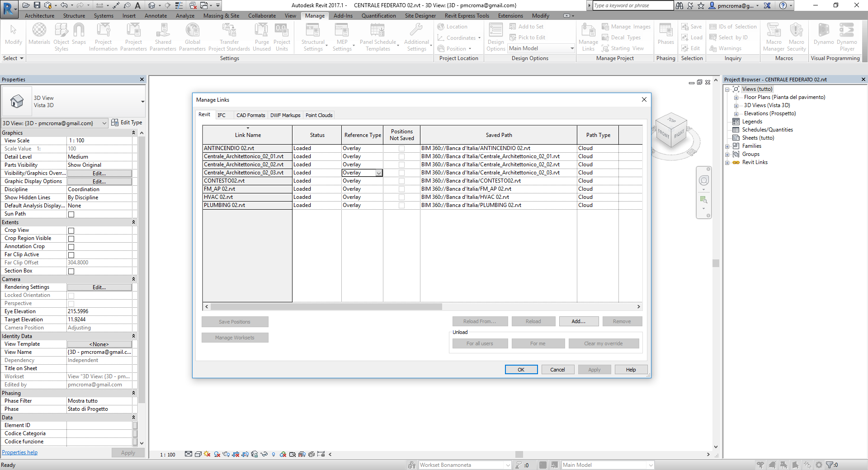Viewport: 868px width, 470px height.
Task: Open the Warnings dialog
Action: 731,48
